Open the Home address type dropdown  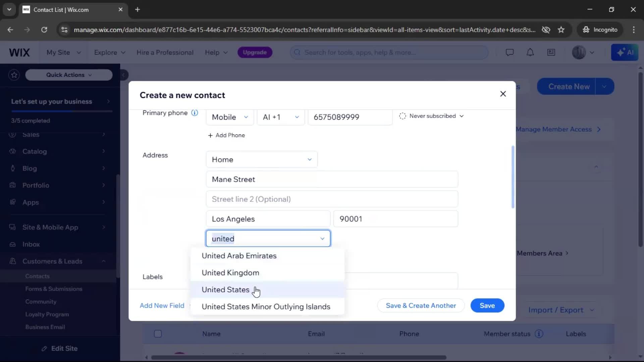click(x=262, y=160)
